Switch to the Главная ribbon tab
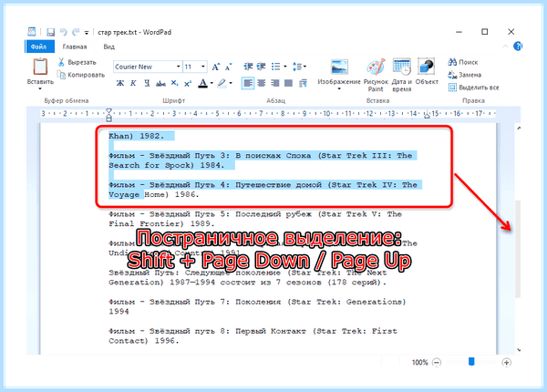The height and width of the screenshot is (392, 547). [x=75, y=46]
